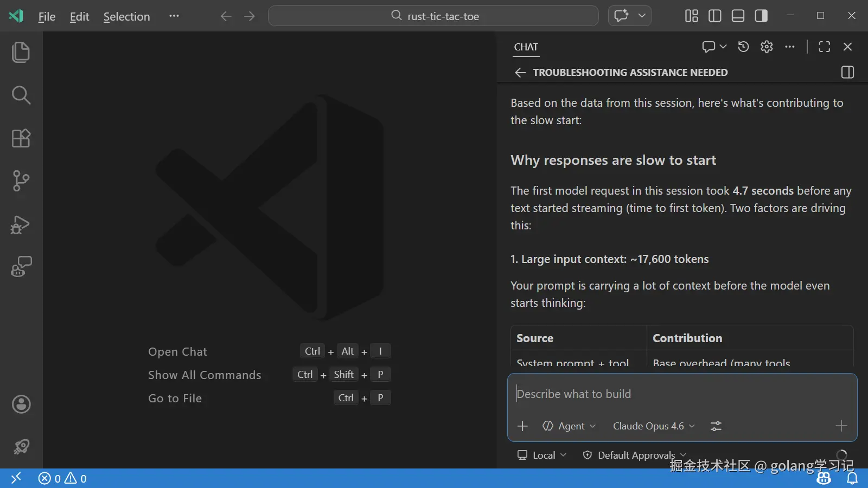Open the Explorer view in activity bar
Viewport: 868px width, 488px height.
point(21,53)
